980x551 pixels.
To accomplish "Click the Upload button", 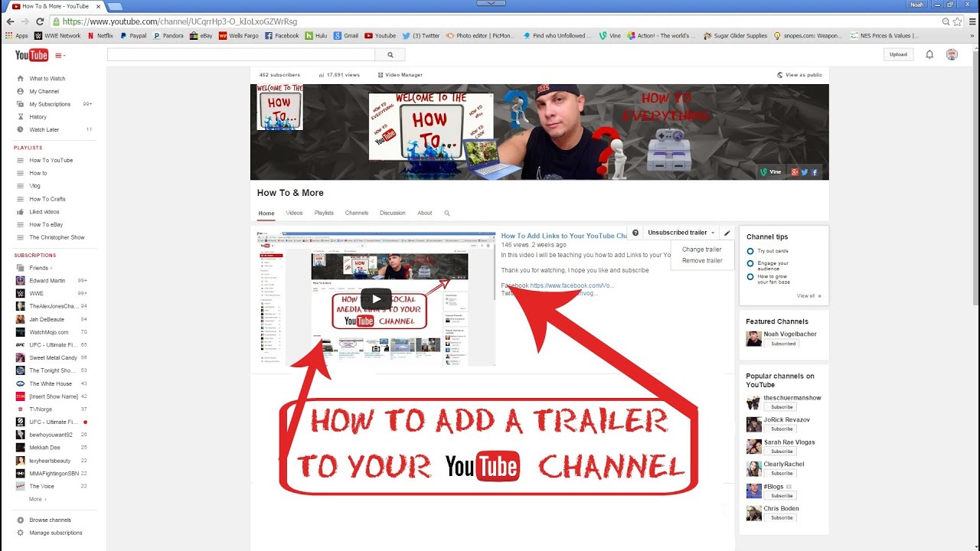I will [x=898, y=54].
